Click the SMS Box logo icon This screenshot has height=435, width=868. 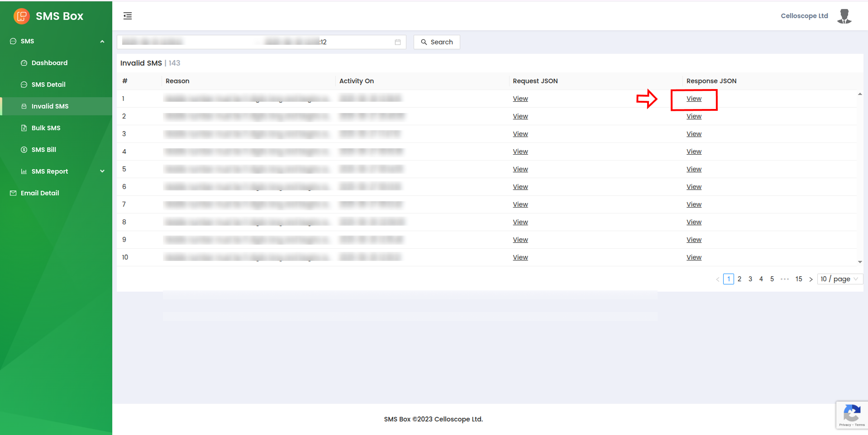click(21, 16)
